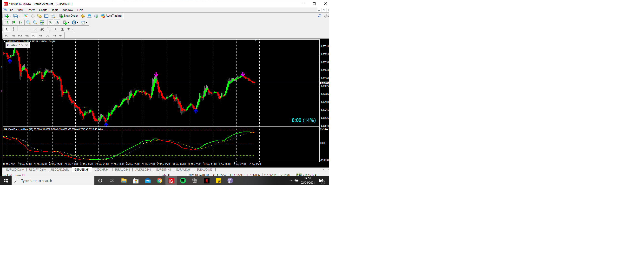Select the H4 timeframe button
This screenshot has height=266, width=644.
[x=40, y=35]
